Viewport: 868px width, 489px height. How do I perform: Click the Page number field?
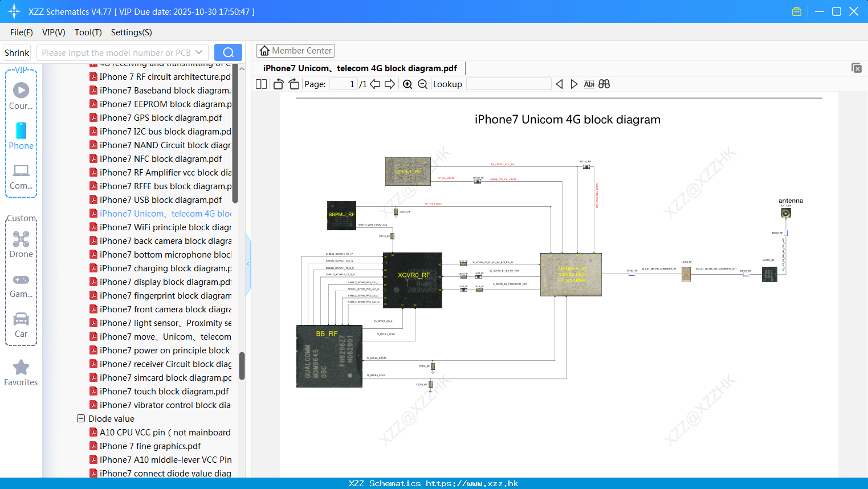[x=344, y=84]
